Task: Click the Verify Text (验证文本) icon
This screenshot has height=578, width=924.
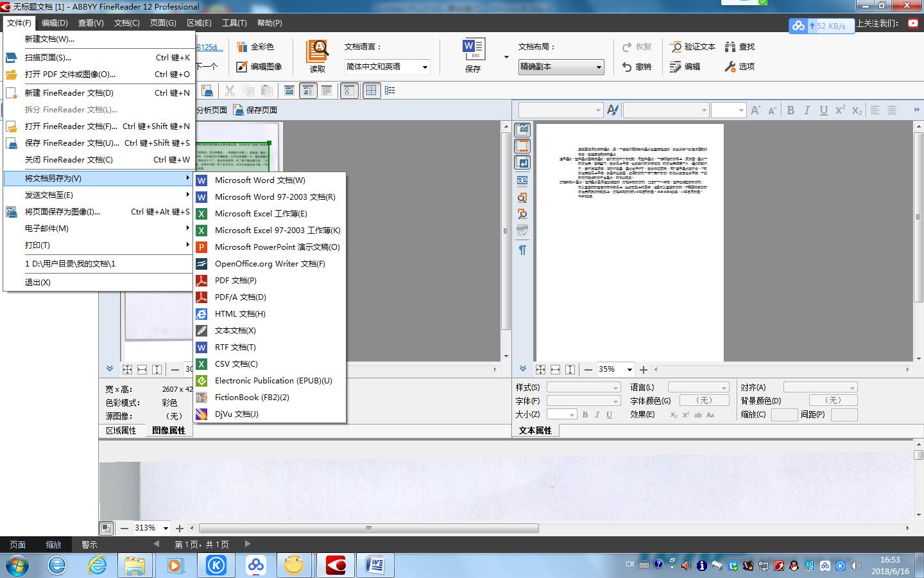Action: tap(676, 47)
